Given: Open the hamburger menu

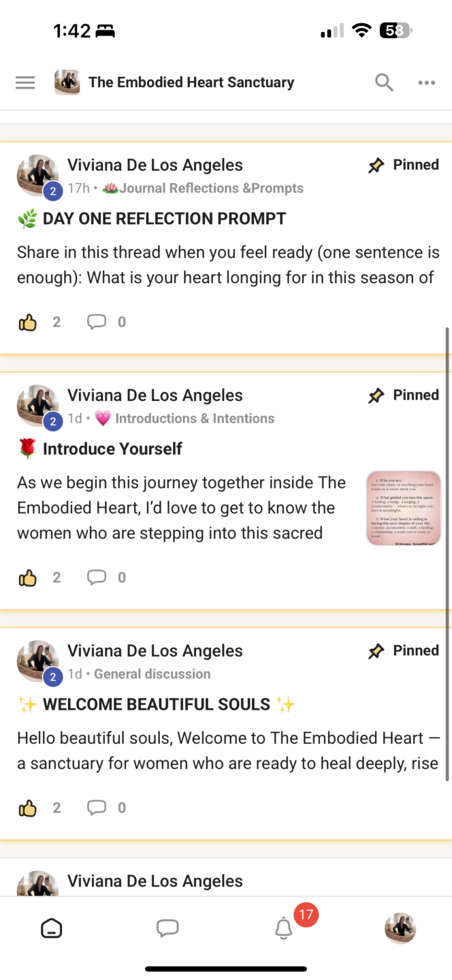Looking at the screenshot, I should click(25, 83).
